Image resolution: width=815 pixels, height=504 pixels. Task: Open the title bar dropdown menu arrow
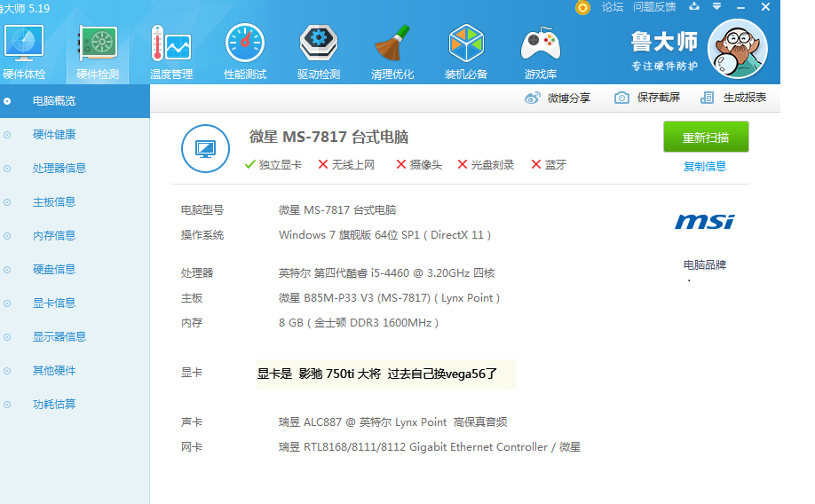pos(716,7)
